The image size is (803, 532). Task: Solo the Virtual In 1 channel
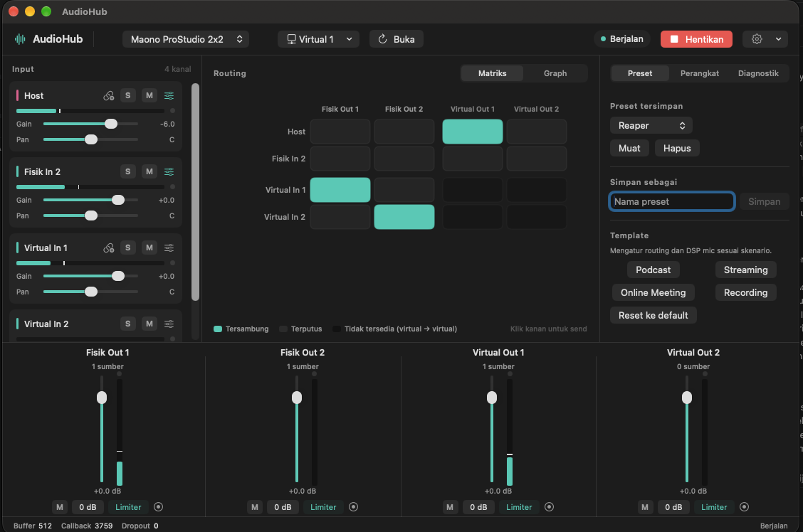click(128, 248)
